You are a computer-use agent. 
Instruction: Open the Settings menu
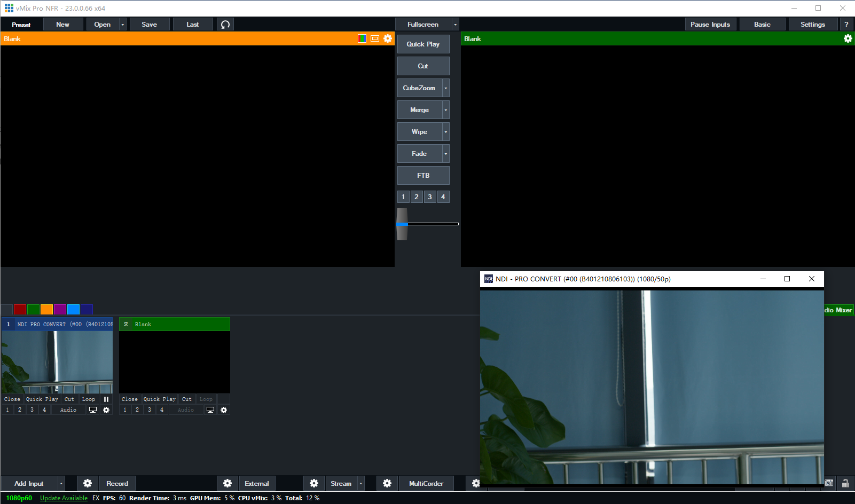pos(813,25)
